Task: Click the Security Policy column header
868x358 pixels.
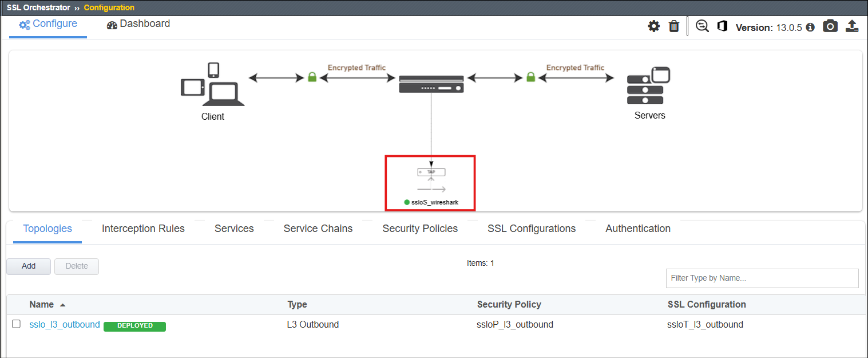Action: pos(509,305)
